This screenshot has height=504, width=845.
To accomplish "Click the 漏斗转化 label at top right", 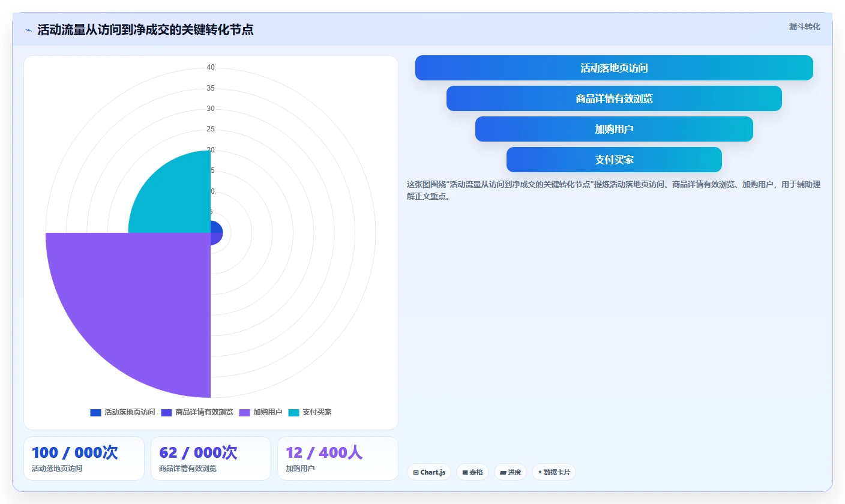I will click(804, 26).
